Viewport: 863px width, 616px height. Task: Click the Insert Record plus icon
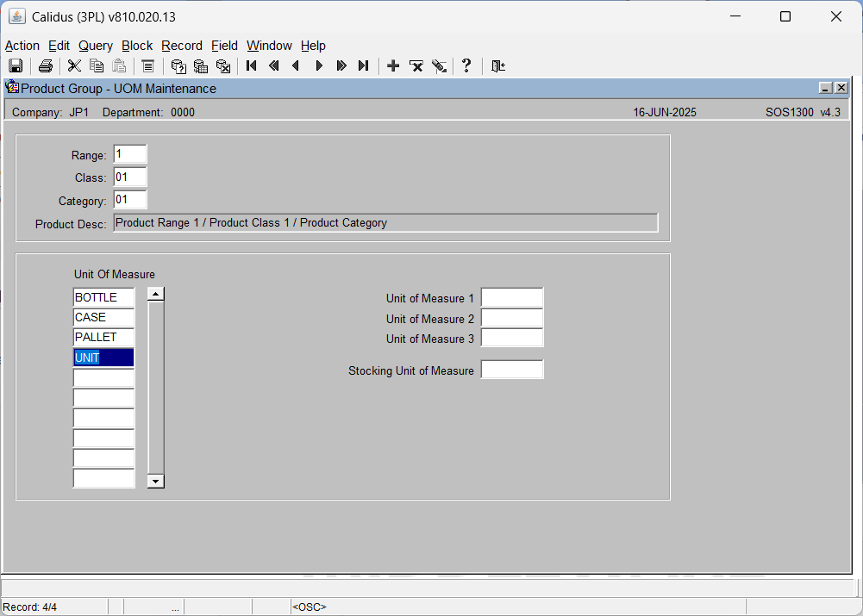[393, 66]
